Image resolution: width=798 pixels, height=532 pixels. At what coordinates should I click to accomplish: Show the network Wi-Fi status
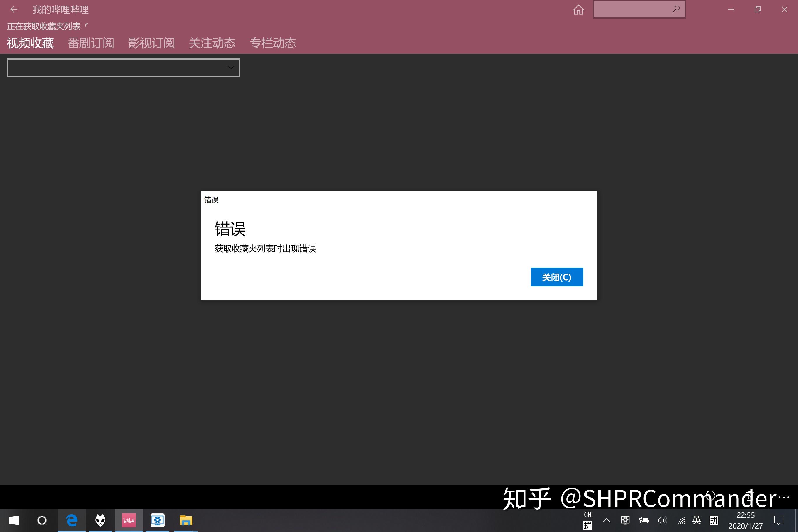pos(682,520)
